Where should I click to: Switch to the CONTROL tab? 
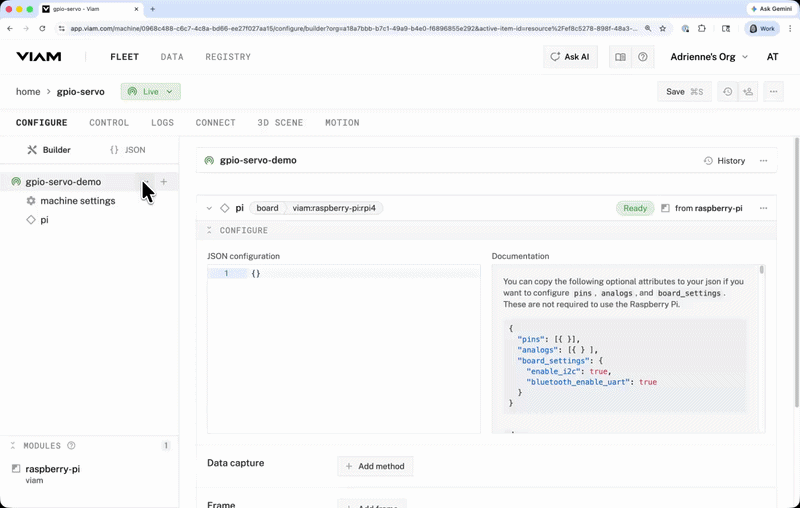pos(109,123)
